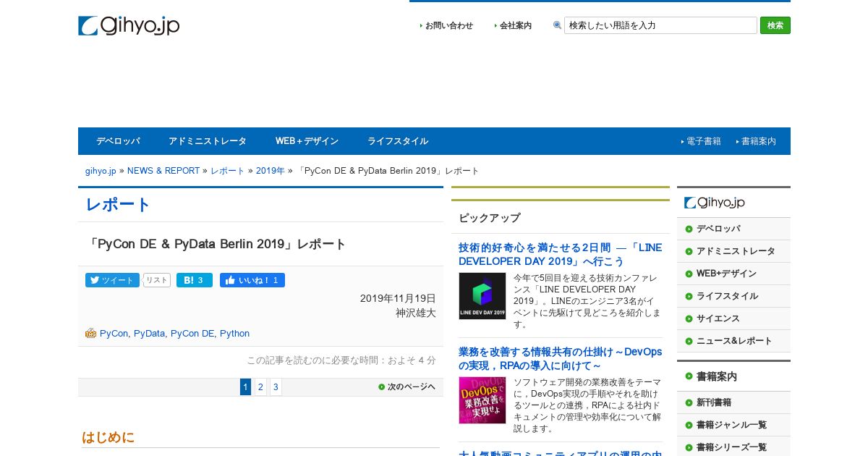Open sidebar アドミニストレータ item
This screenshot has width=868, height=456.
pyautogui.click(x=733, y=251)
